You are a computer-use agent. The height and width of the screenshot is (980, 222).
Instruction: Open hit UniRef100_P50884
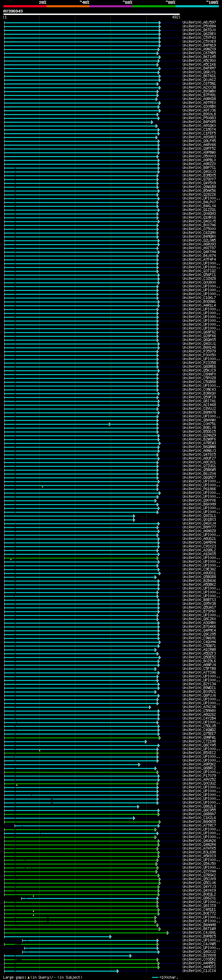tap(199, 26)
